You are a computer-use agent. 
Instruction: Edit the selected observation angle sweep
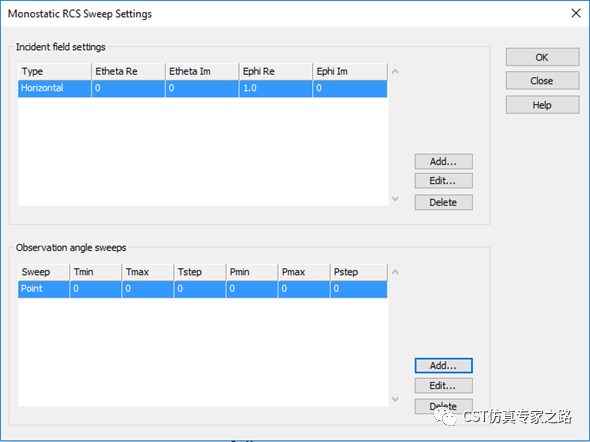tap(444, 386)
